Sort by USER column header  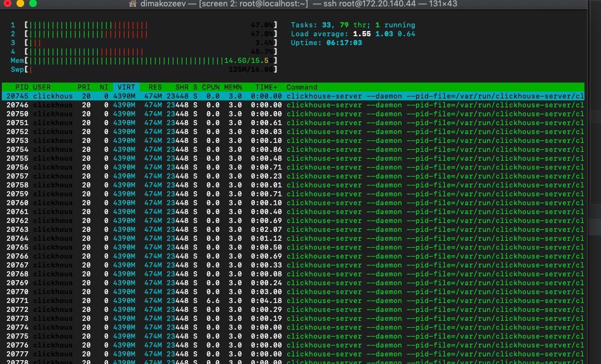(x=42, y=88)
